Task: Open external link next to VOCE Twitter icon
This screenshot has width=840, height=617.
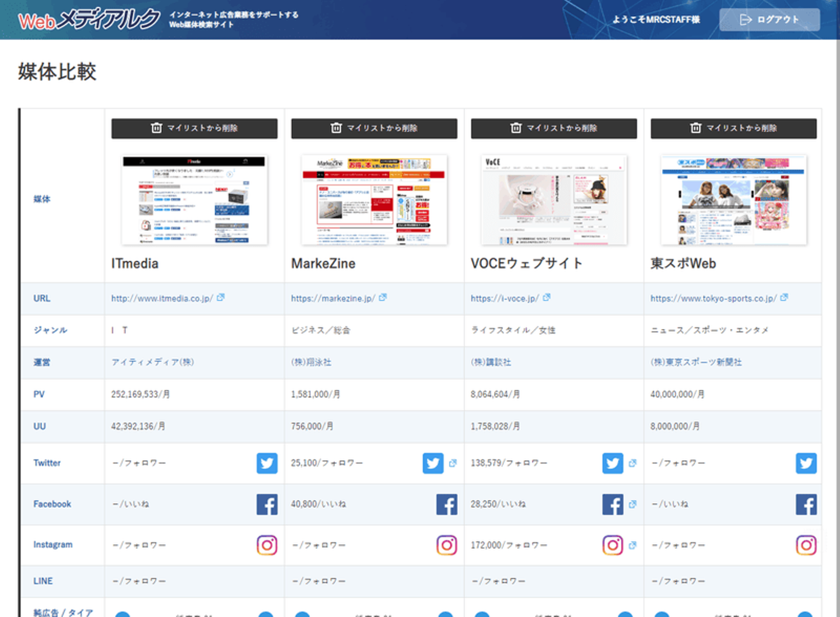Action: pyautogui.click(x=632, y=463)
